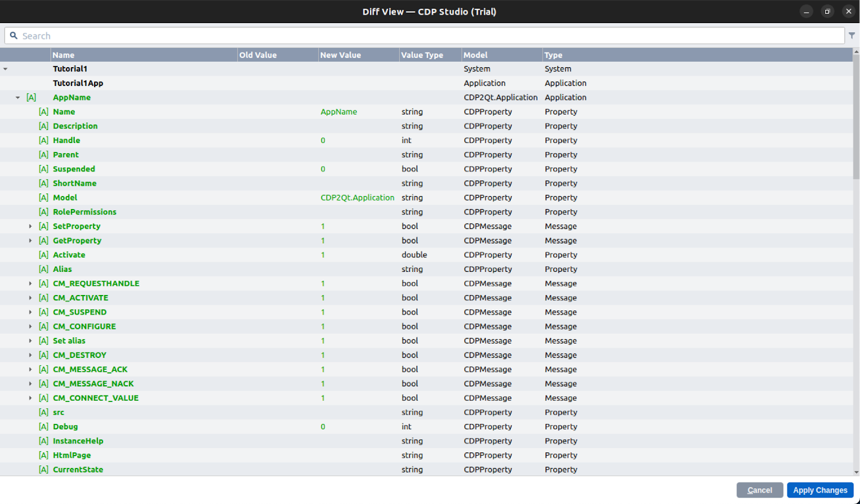Select the Alias property row
This screenshot has height=504, width=860.
[x=426, y=269]
